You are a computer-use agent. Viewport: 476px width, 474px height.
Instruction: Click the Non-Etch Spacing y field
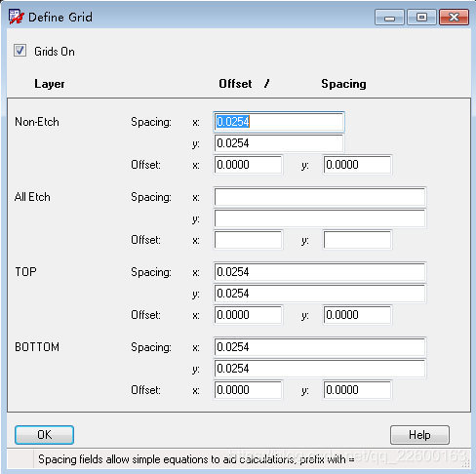click(x=279, y=143)
